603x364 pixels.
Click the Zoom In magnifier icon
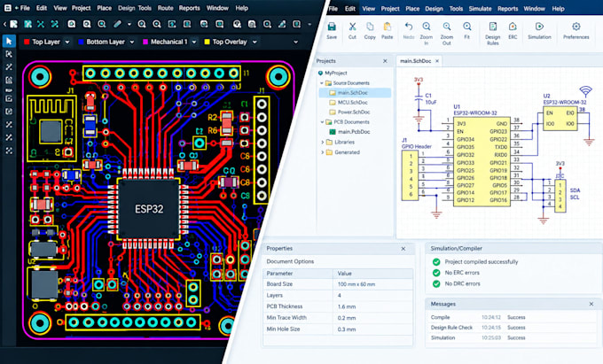pos(427,27)
